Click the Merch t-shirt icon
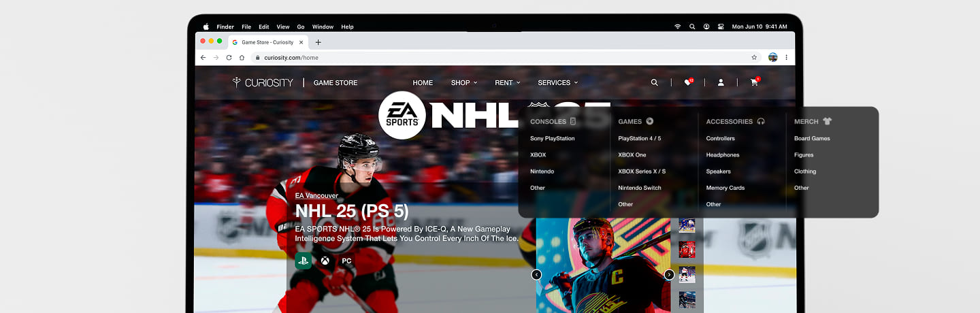Screen dimensions: 980x313 click(x=827, y=121)
